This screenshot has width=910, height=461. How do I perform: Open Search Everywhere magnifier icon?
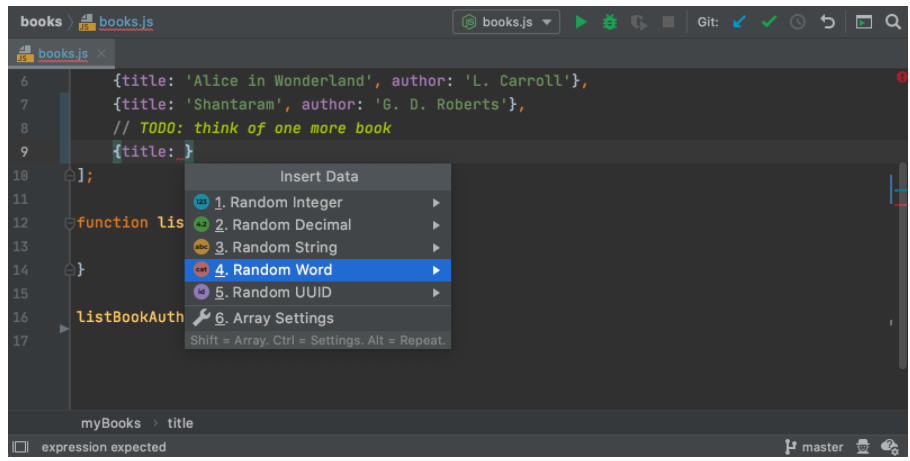click(892, 22)
